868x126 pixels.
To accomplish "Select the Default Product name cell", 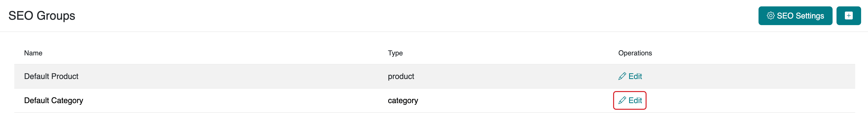I will (x=51, y=77).
